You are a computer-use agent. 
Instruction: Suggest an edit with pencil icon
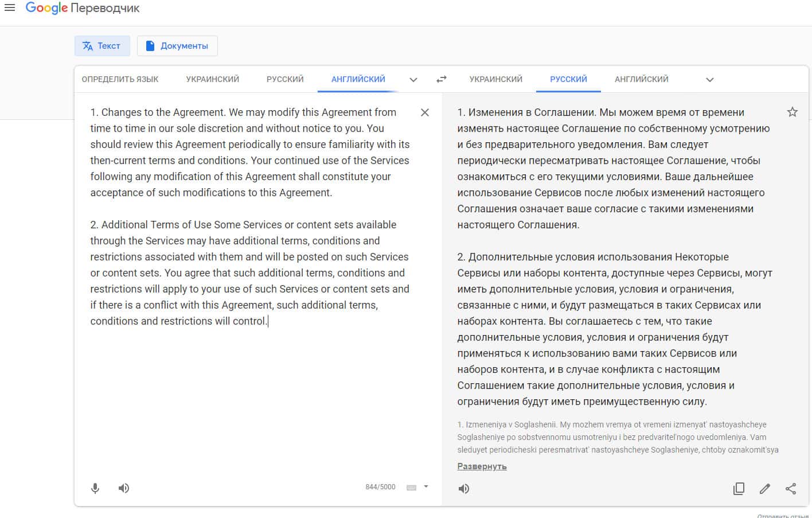pos(764,489)
